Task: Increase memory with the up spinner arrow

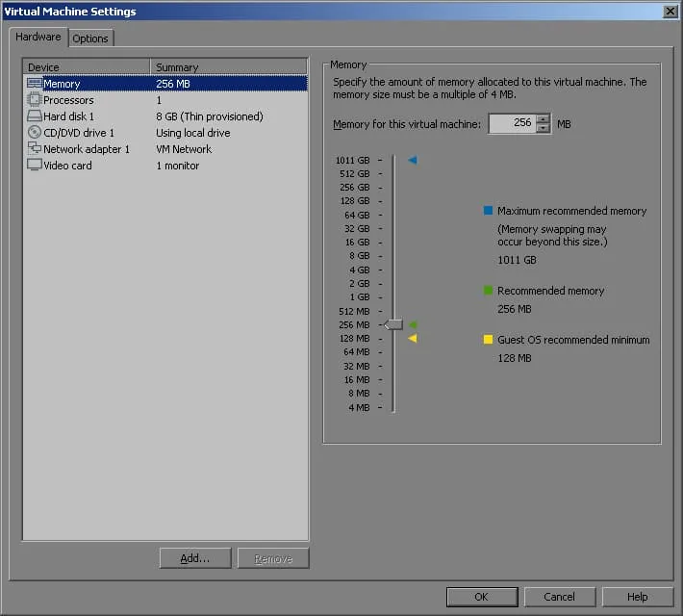Action: point(544,119)
